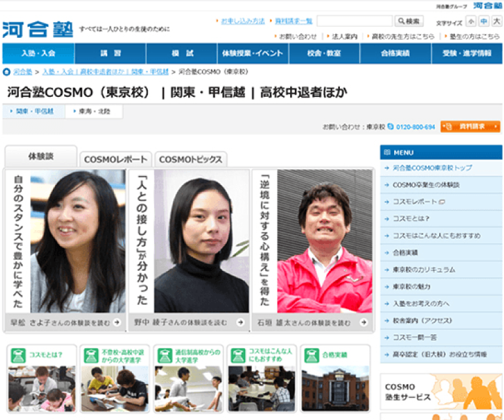Click the green icon on コスモとは? card

coord(18,356)
